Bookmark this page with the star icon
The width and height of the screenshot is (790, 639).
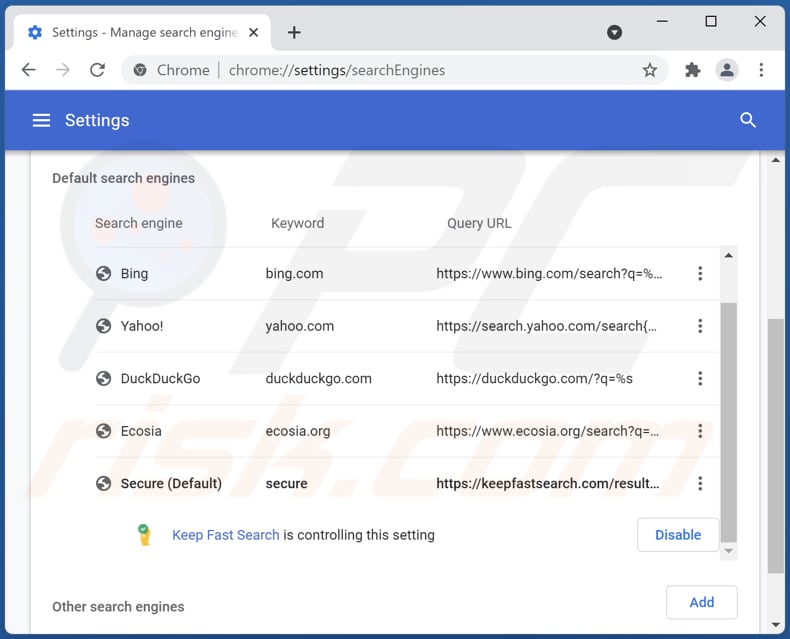650,70
